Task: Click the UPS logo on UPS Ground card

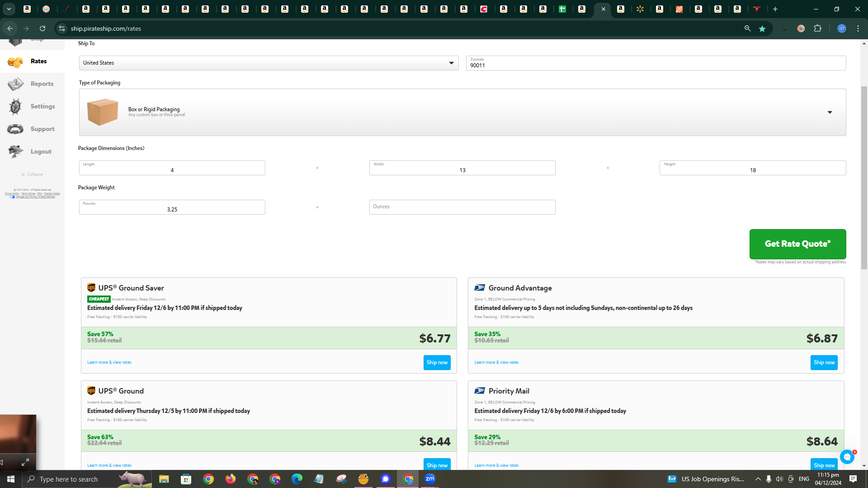Action: (91, 391)
